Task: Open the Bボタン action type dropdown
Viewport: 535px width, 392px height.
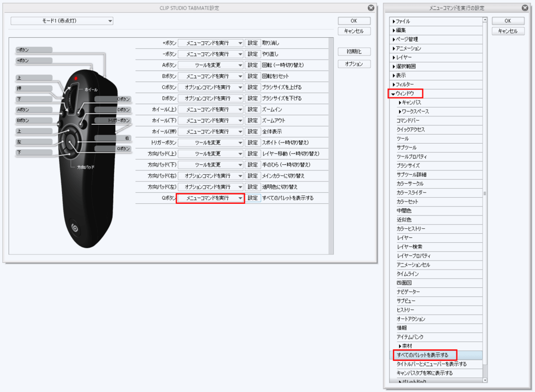Action: 211,76
